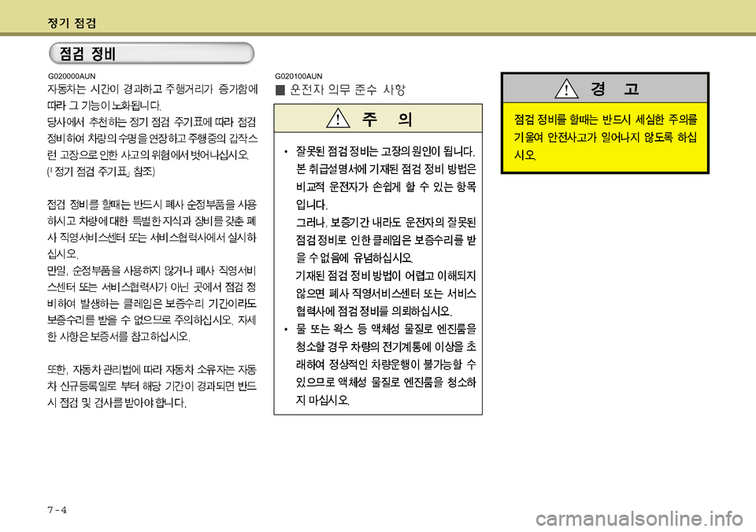756x532 pixels.
Task: Click the line 시 점검 및 검사를 받아야 합니다
Action: [117, 402]
